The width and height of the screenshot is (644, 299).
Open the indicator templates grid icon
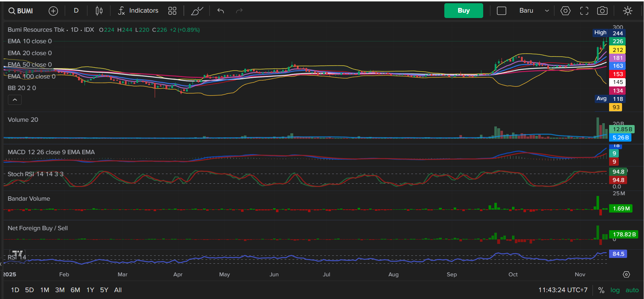tap(172, 11)
